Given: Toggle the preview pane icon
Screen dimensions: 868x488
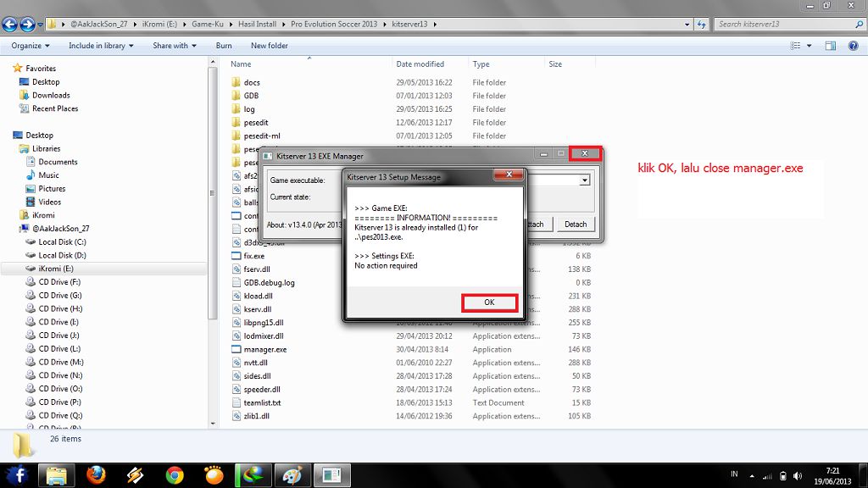Looking at the screenshot, I should (831, 46).
